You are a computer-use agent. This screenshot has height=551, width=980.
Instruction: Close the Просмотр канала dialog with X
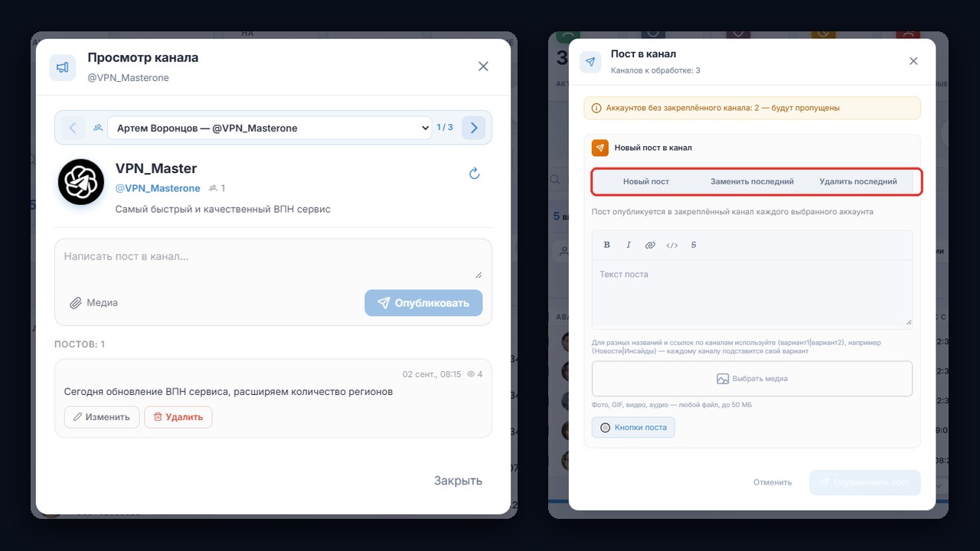(x=483, y=67)
